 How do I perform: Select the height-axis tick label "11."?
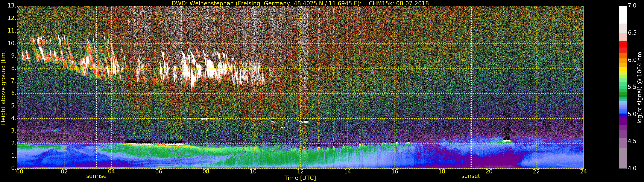coord(12,31)
